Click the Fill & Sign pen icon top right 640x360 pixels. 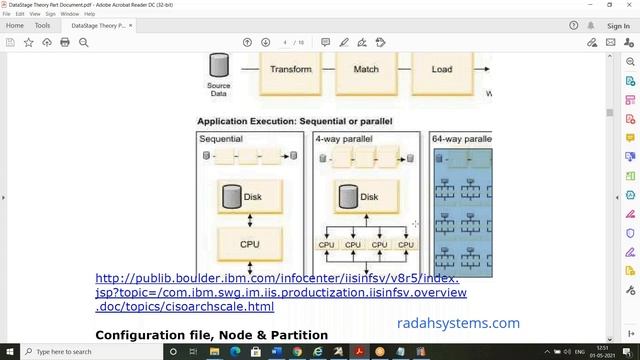(592, 42)
